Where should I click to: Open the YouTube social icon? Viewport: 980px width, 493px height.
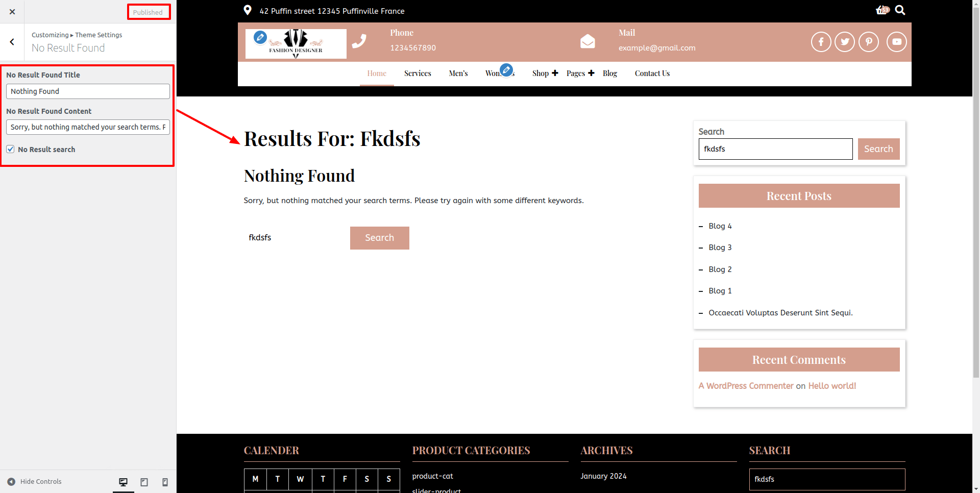[x=896, y=42]
